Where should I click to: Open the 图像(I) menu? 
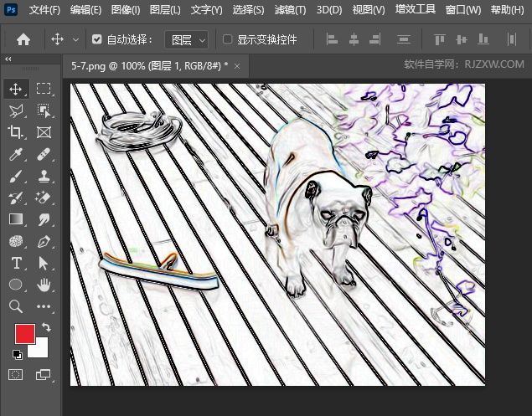tap(126, 10)
